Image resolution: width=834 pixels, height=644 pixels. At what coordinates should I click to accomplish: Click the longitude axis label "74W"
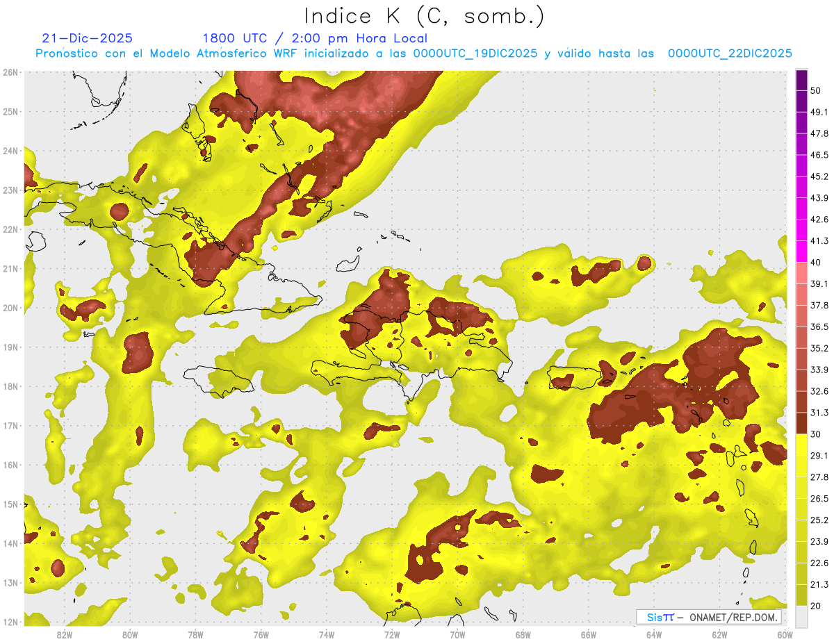[x=326, y=635]
